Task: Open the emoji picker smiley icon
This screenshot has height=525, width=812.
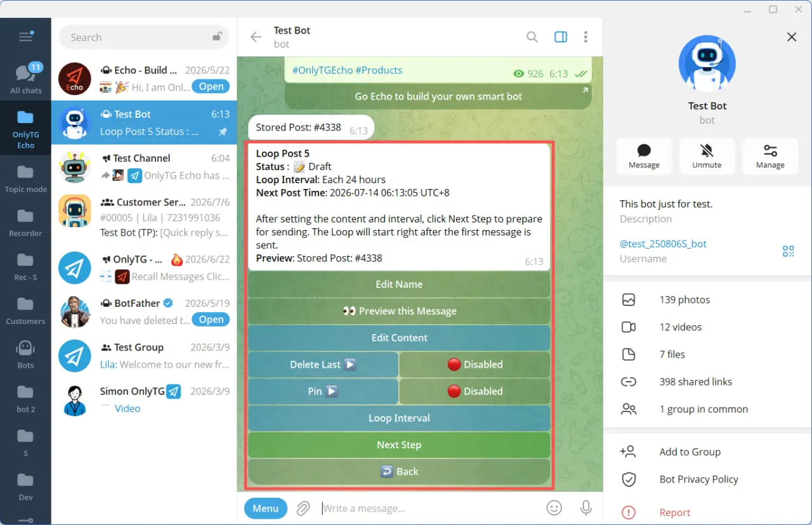Action: (x=554, y=508)
